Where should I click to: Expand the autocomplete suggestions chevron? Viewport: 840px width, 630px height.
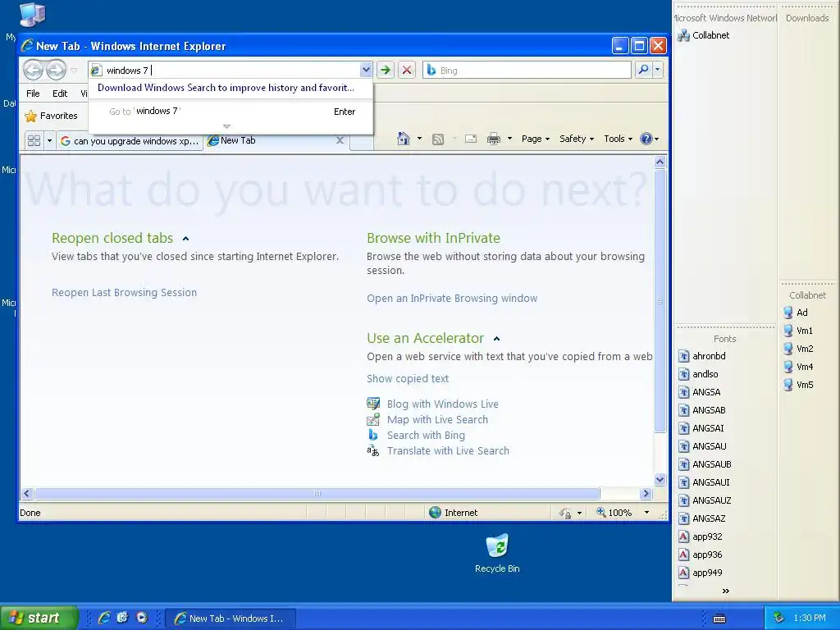pyautogui.click(x=226, y=126)
